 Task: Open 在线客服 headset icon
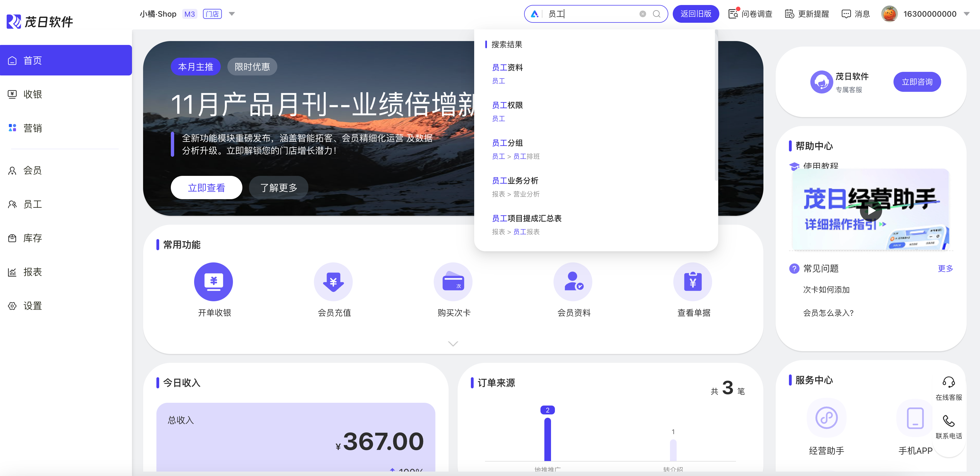pyautogui.click(x=948, y=382)
